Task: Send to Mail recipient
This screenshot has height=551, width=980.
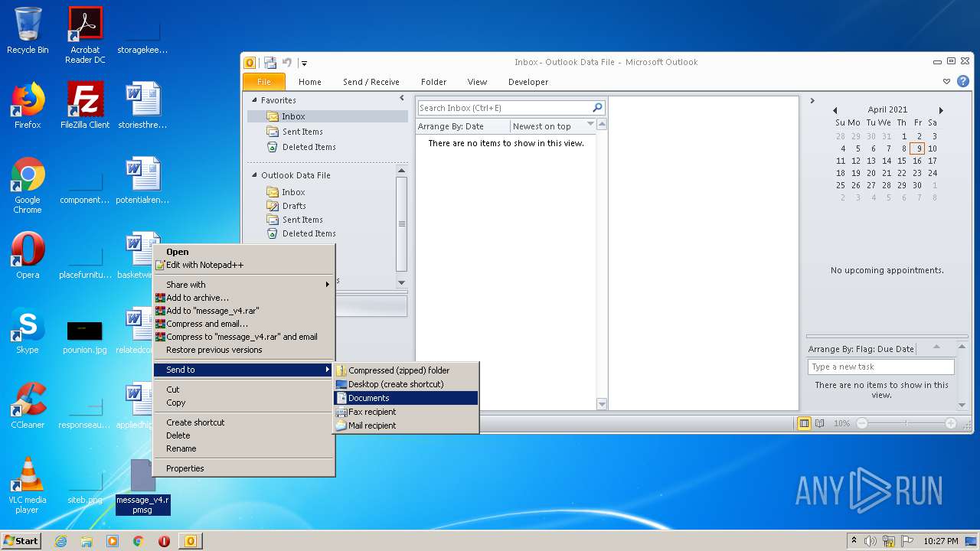Action: click(406, 425)
